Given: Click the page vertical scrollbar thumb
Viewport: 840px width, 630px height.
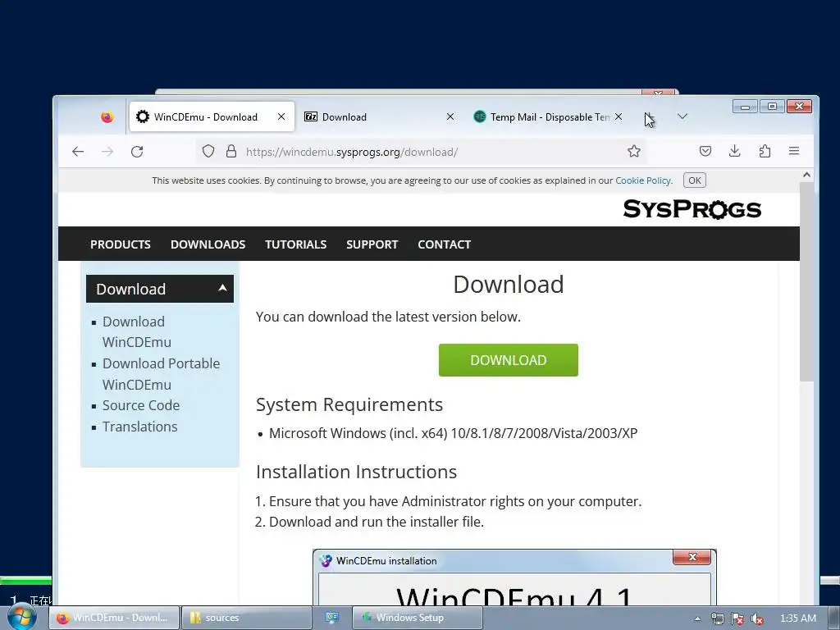Looking at the screenshot, I should 806,281.
